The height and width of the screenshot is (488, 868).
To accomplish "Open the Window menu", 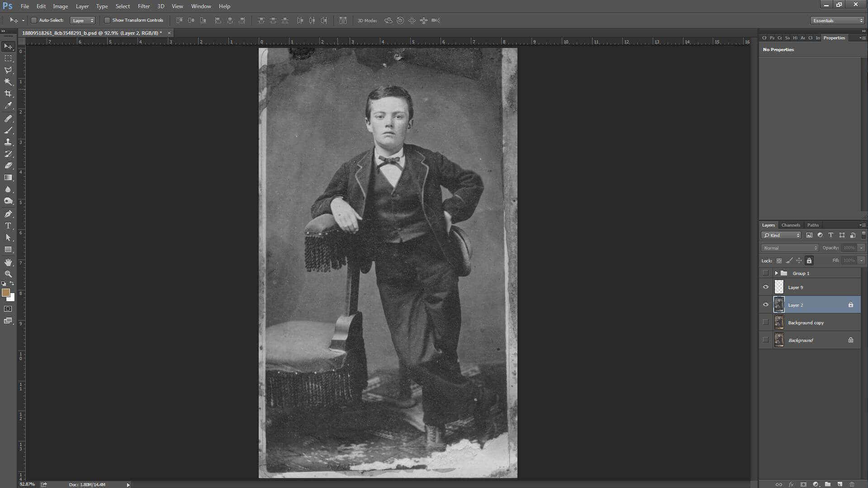I will click(201, 6).
